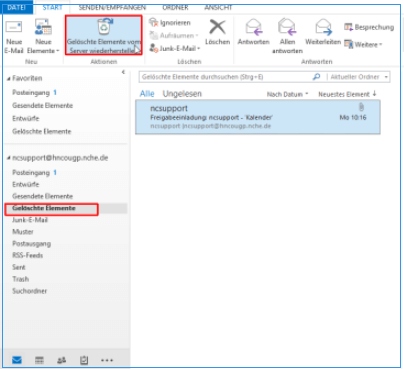Switch to People view icon
This screenshot has height=369, width=404.
click(x=62, y=360)
